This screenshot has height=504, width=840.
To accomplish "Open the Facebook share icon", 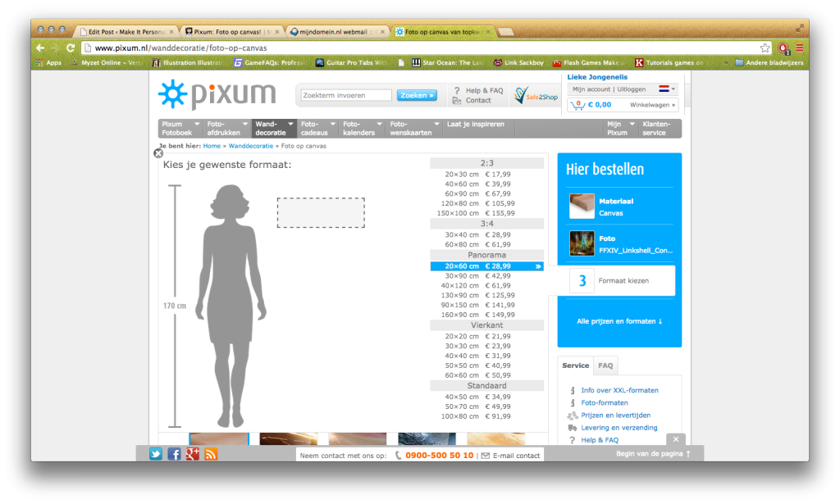I will 174,454.
